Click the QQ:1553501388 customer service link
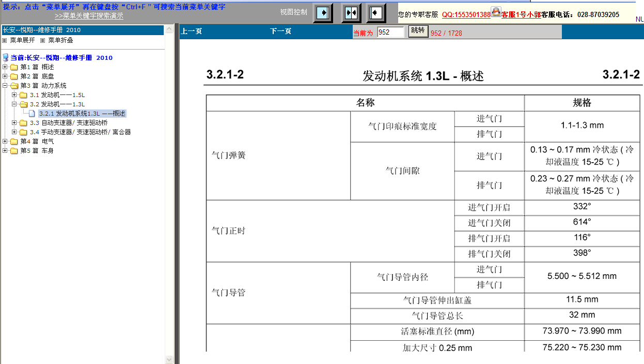Screen dimensions: 644x364 click(x=466, y=15)
